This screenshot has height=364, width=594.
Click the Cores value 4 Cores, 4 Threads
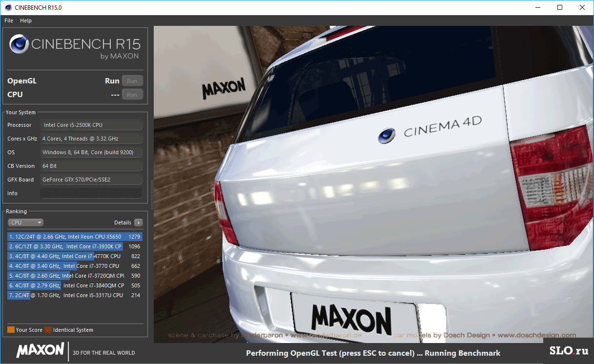91,139
